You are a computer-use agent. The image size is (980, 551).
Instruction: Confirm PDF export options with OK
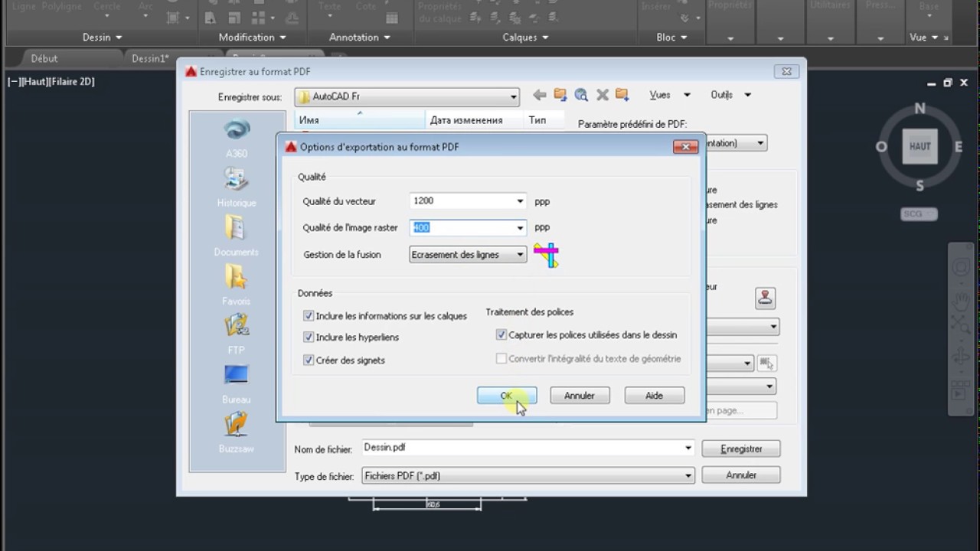(x=507, y=396)
